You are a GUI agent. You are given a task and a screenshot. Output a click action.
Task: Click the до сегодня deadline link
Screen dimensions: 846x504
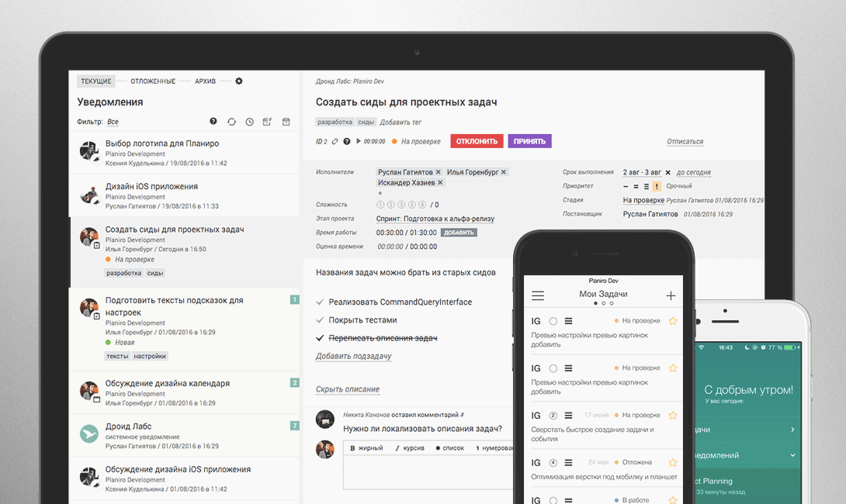(693, 172)
